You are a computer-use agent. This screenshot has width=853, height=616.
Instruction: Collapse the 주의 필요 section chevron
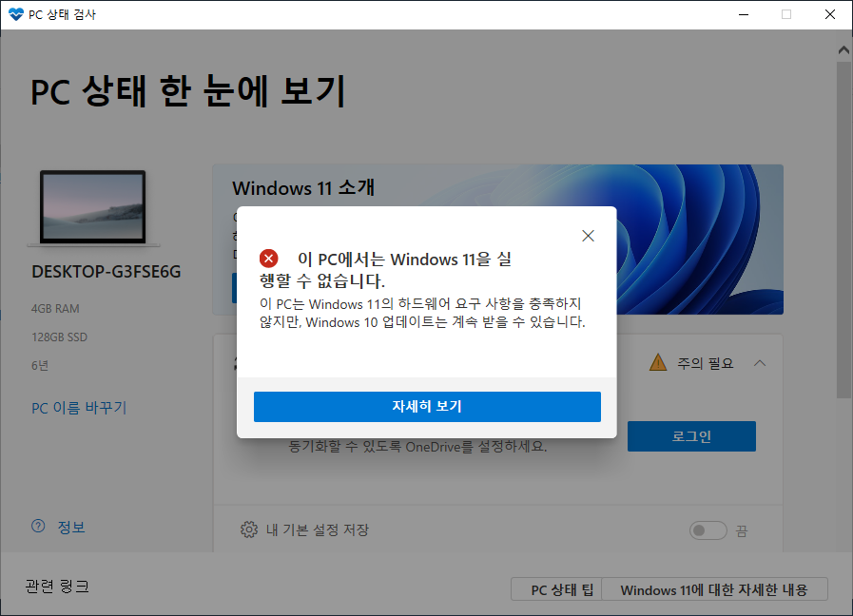(760, 362)
